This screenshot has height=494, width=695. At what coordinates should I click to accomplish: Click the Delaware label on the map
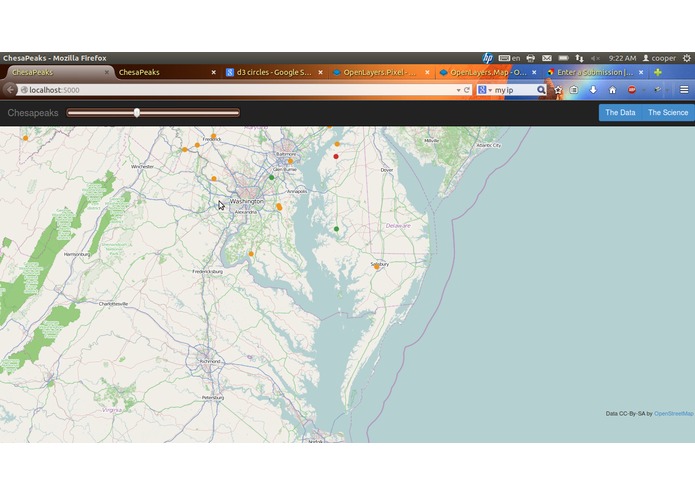398,226
